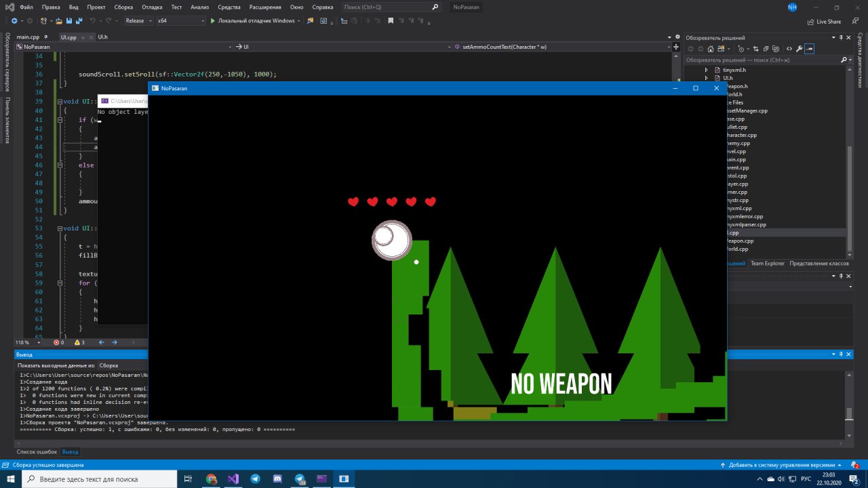
Task: Click the Home icon in Solution Explorer
Action: click(710, 49)
